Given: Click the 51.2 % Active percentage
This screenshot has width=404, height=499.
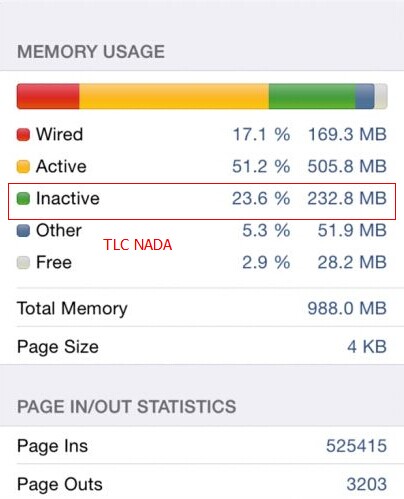Looking at the screenshot, I should 261,166.
